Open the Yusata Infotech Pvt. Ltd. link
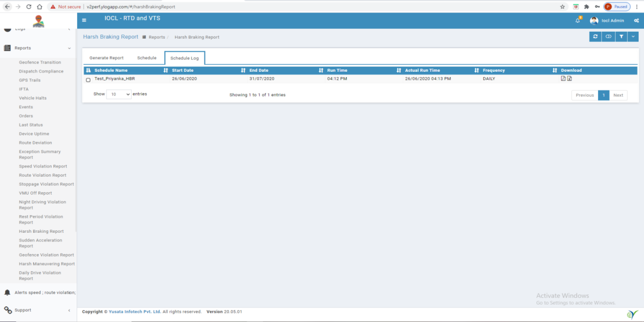The height and width of the screenshot is (322, 644). coord(135,312)
